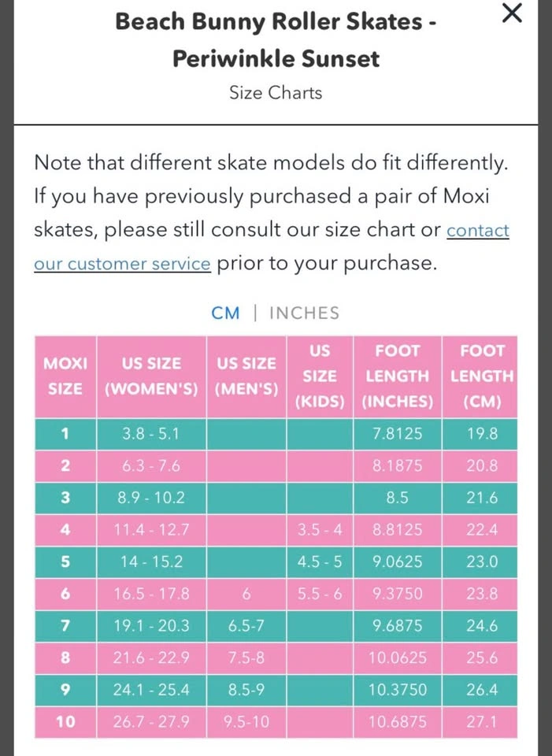The image size is (552, 756).
Task: Click the 4.5 - 5 kids size cell
Action: 320,561
